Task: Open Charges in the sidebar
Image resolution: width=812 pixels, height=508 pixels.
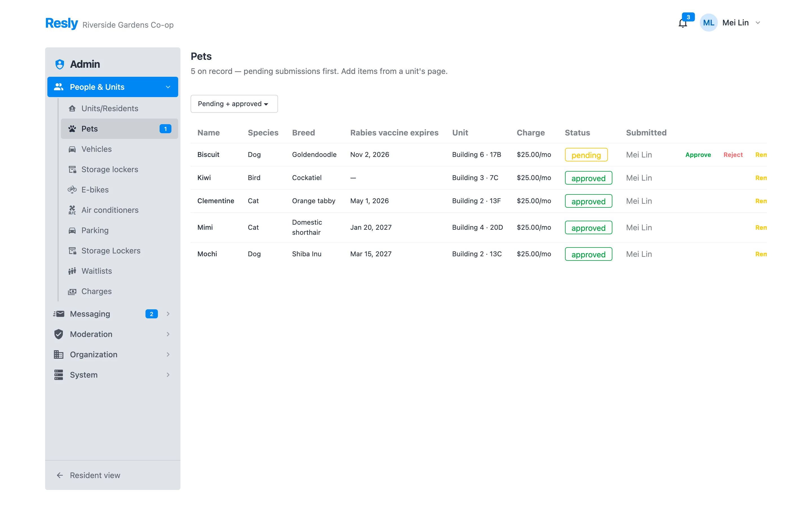Action: click(120, 291)
